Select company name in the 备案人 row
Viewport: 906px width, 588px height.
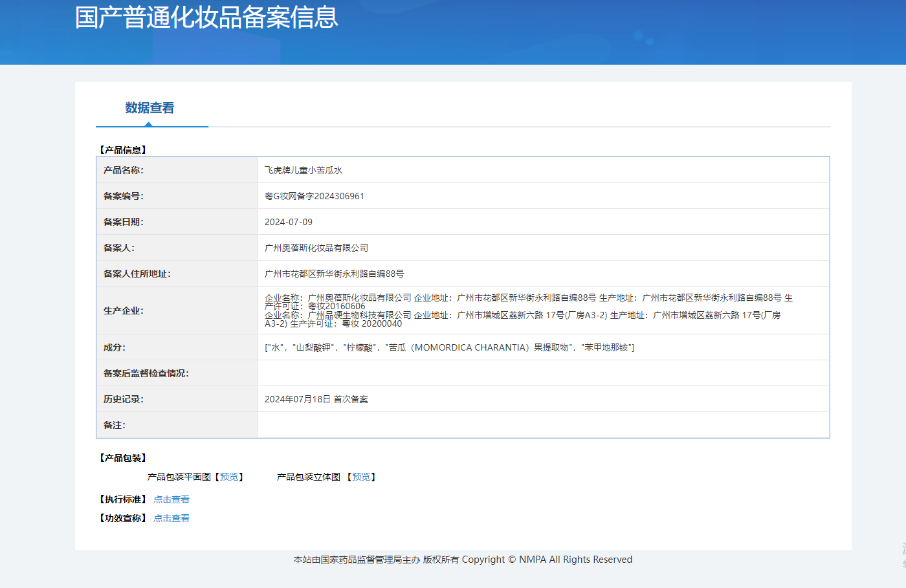pos(316,248)
